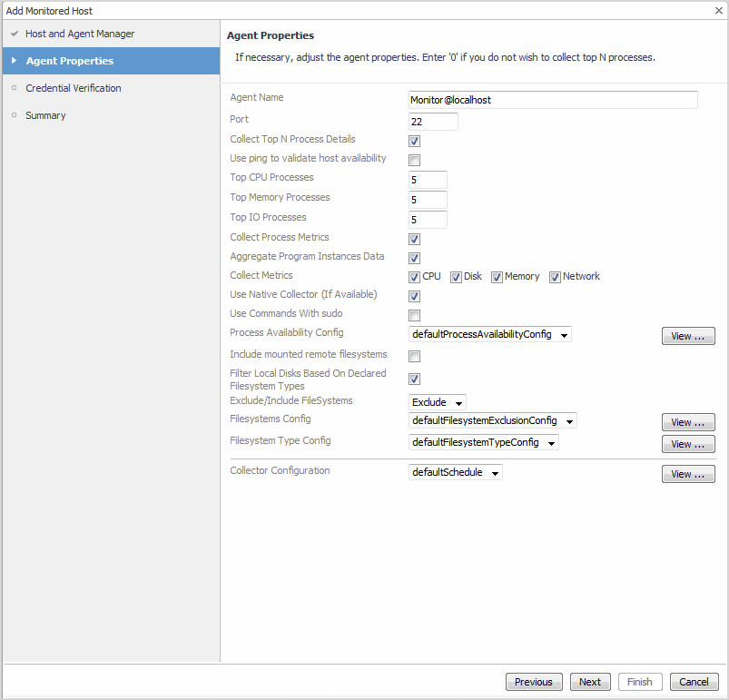This screenshot has width=729, height=700.
Task: Click the Agent Name text field
Action: 553,100
